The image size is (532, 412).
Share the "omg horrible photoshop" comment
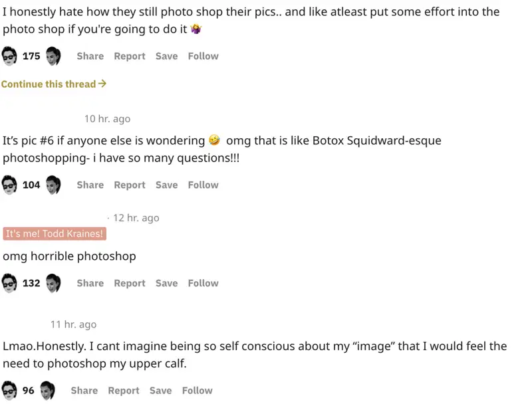90,283
